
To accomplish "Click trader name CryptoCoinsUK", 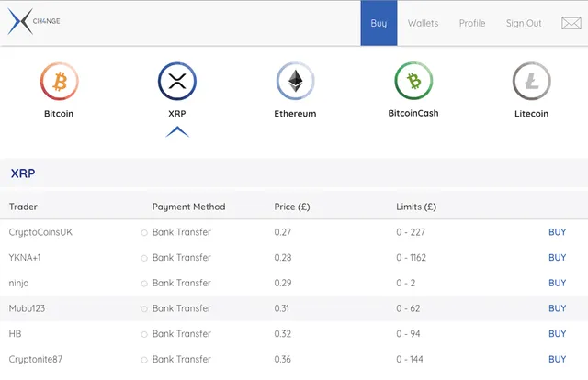I will 40,232.
